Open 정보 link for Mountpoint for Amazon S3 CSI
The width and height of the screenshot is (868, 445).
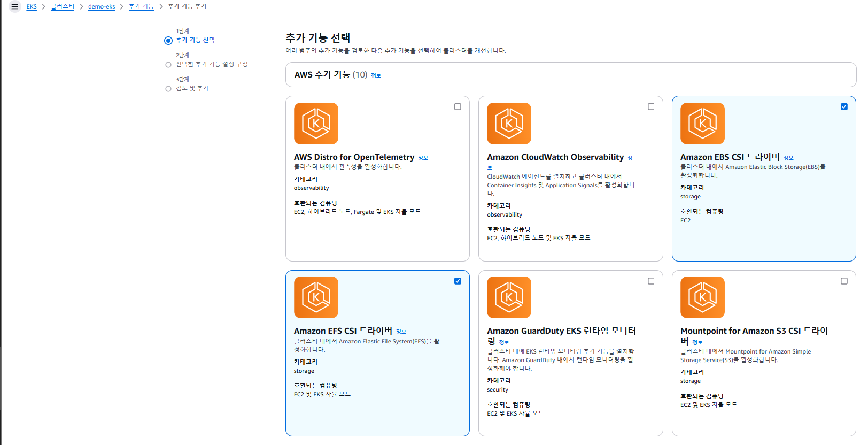click(x=697, y=342)
